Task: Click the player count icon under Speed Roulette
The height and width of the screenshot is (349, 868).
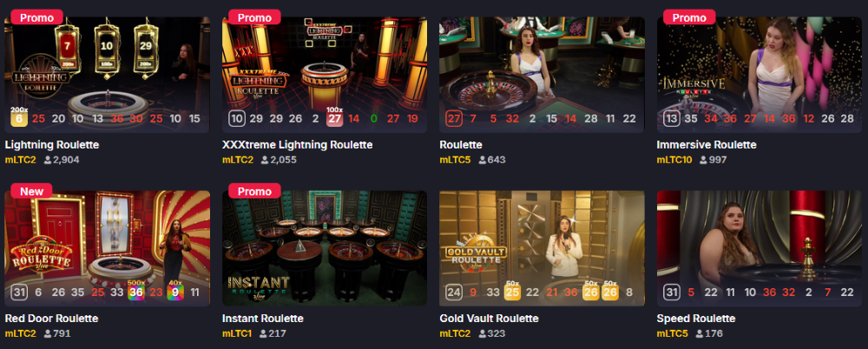Action: [x=700, y=333]
